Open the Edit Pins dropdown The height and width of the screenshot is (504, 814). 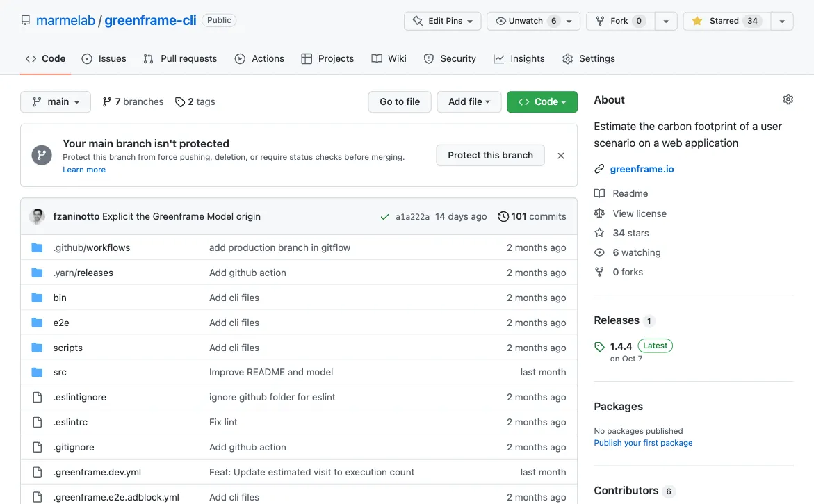click(442, 21)
